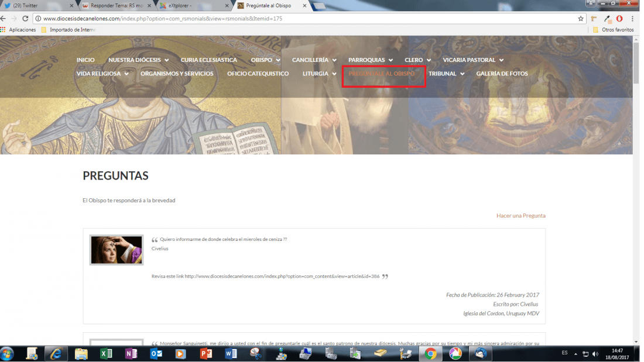Click the PREGUNTAS heading
Screen dimensions: 644x362
click(115, 175)
